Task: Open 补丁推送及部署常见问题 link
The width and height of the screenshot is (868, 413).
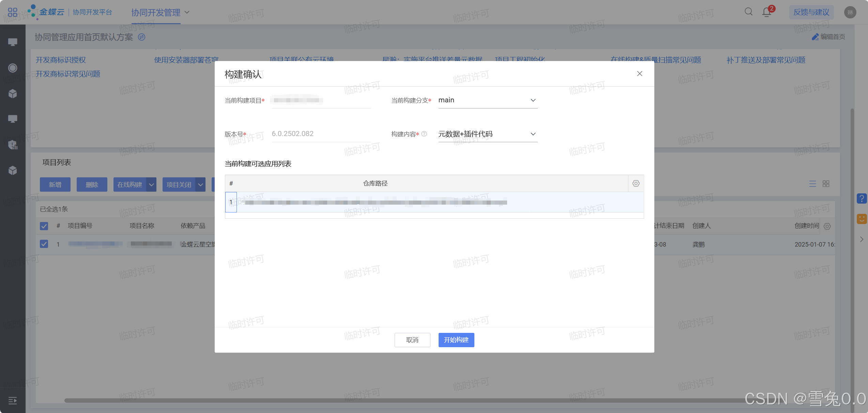Action: click(x=766, y=60)
